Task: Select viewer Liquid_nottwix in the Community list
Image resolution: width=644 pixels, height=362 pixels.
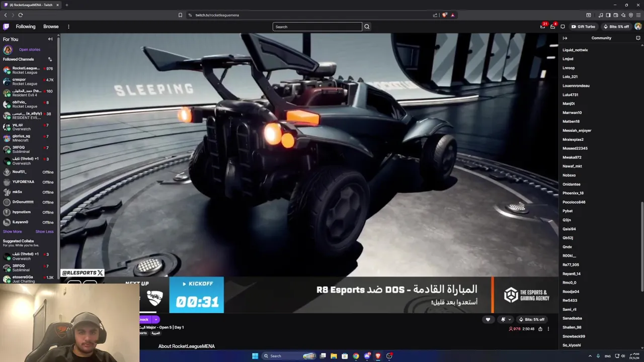Action: 575,50
